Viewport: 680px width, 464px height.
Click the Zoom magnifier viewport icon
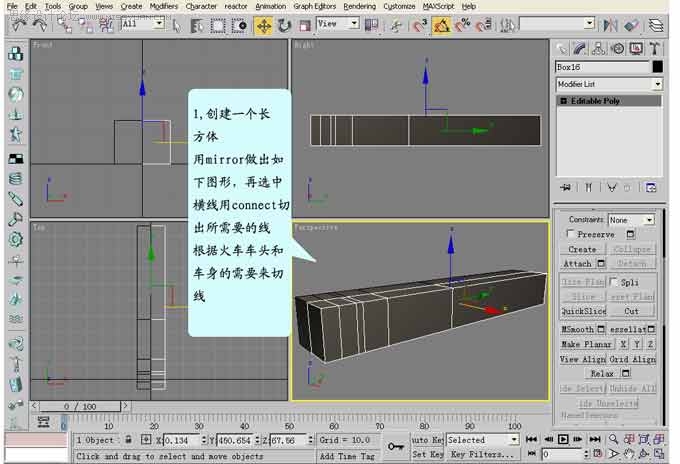pyautogui.click(x=613, y=439)
